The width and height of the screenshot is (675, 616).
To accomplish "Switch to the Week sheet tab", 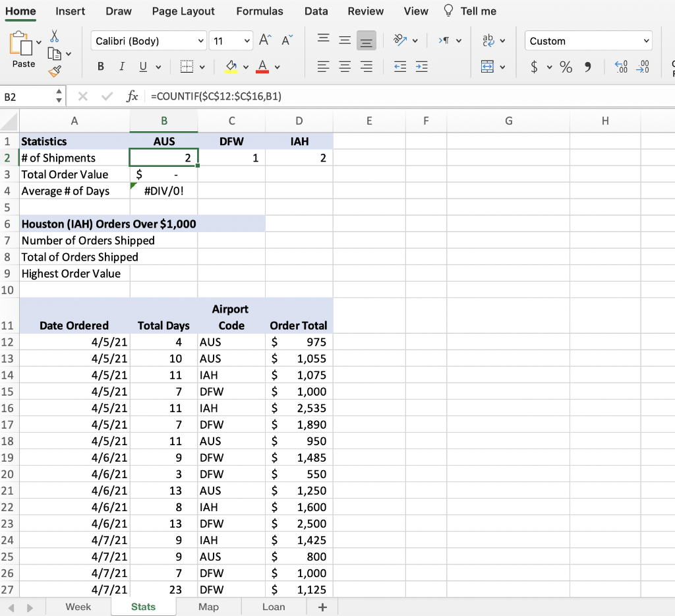I will (78, 607).
